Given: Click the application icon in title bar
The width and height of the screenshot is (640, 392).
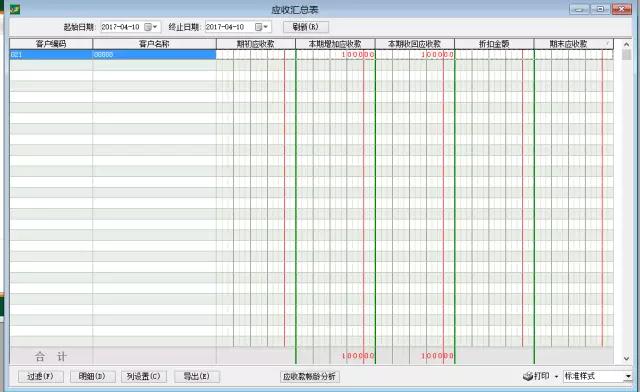Looking at the screenshot, I should (15, 9).
